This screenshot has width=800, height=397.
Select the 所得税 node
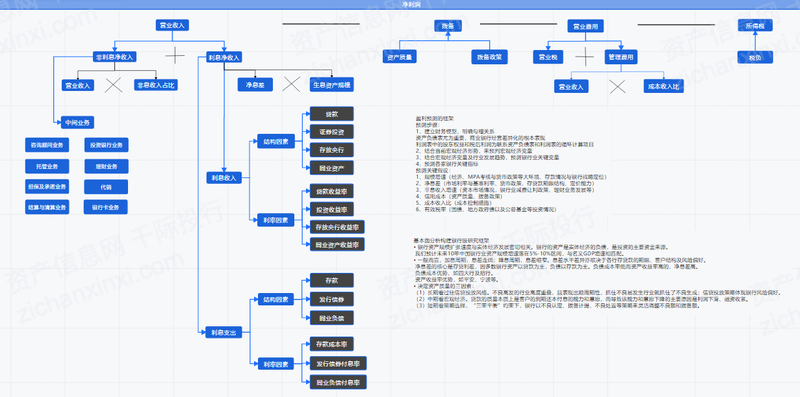tap(755, 26)
